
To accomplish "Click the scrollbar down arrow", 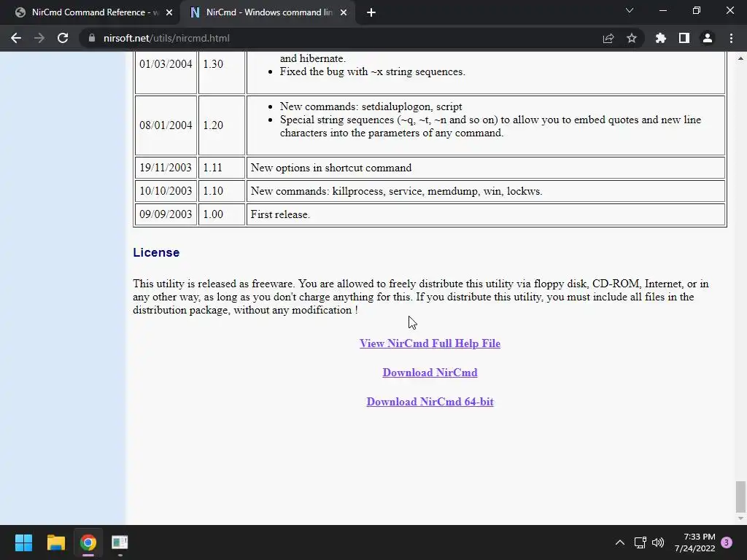I will (740, 518).
